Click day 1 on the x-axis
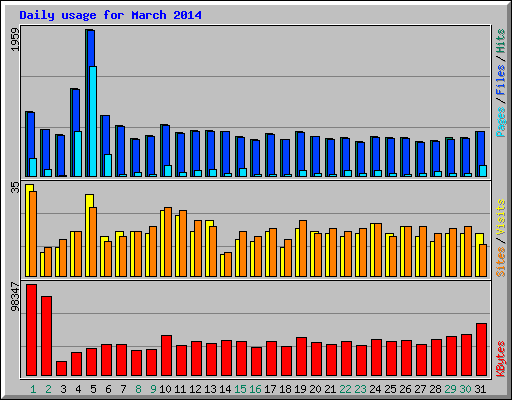 coord(33,389)
